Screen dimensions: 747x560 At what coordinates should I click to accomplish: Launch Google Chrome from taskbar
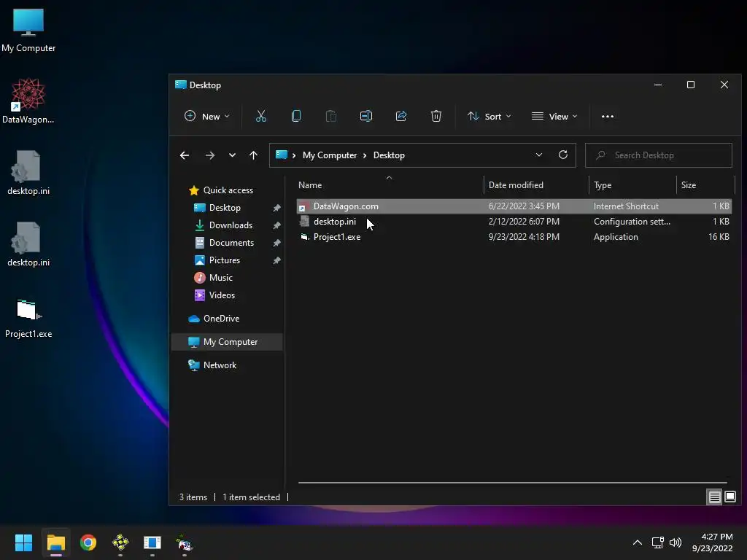click(88, 542)
